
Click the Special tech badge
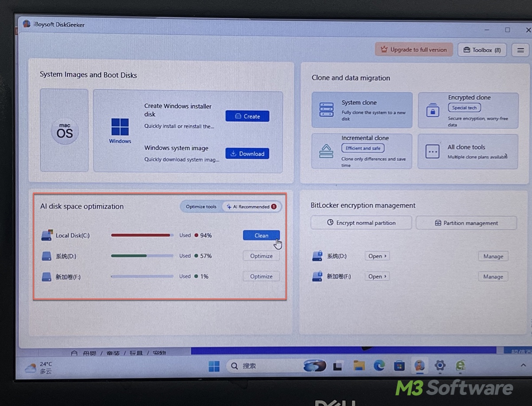pos(464,108)
